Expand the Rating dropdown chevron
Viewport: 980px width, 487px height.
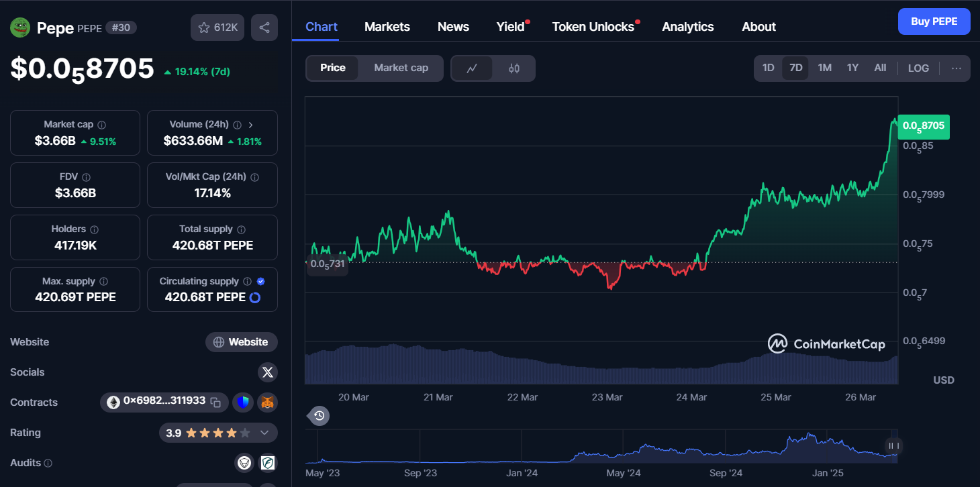point(264,433)
